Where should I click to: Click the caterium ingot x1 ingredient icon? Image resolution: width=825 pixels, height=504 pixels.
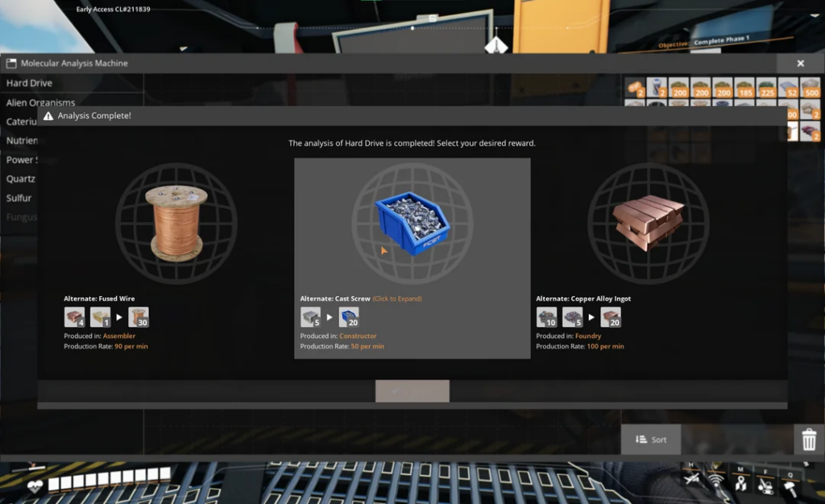(x=101, y=317)
